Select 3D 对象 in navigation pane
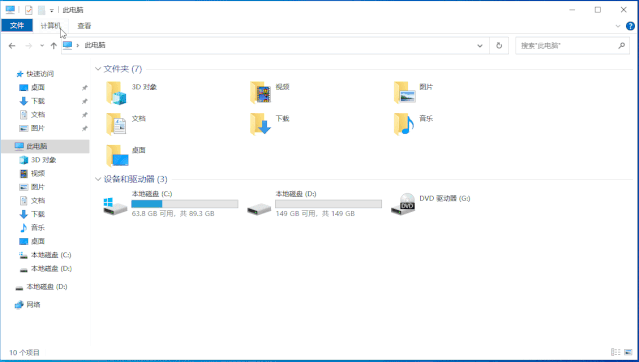The width and height of the screenshot is (639, 362). pos(43,160)
